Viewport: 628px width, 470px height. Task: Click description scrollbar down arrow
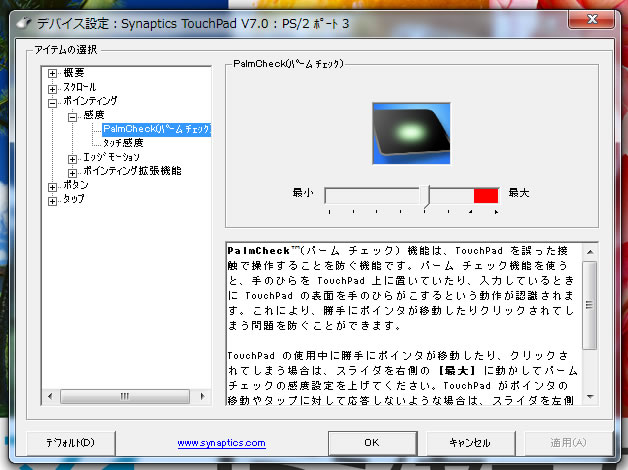click(x=590, y=397)
